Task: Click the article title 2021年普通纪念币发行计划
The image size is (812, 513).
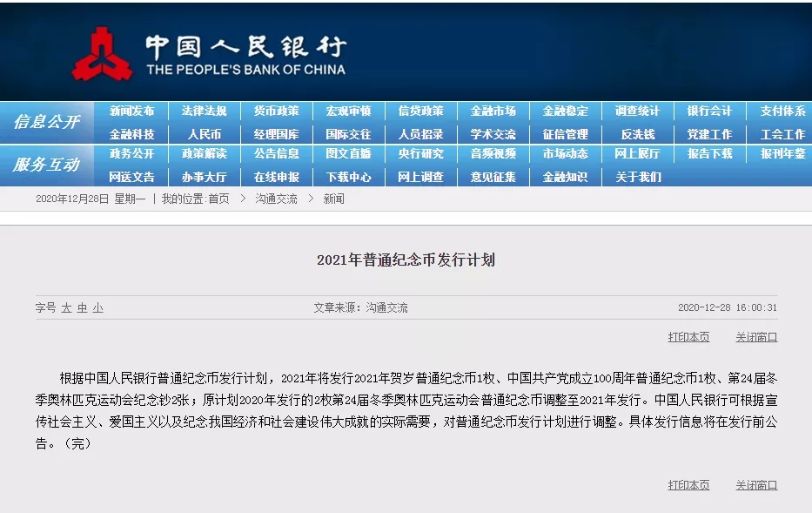Action: pos(406,260)
